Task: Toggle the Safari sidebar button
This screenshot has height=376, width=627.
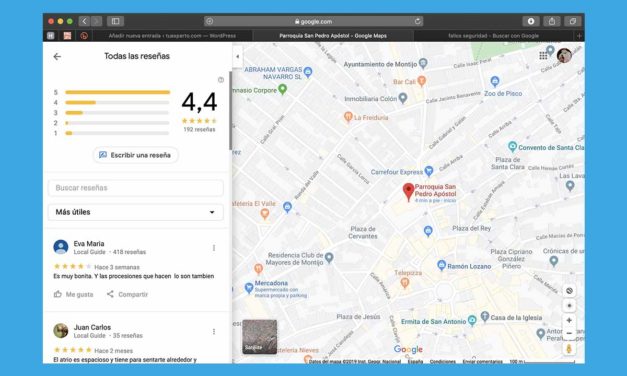Action: [116, 21]
